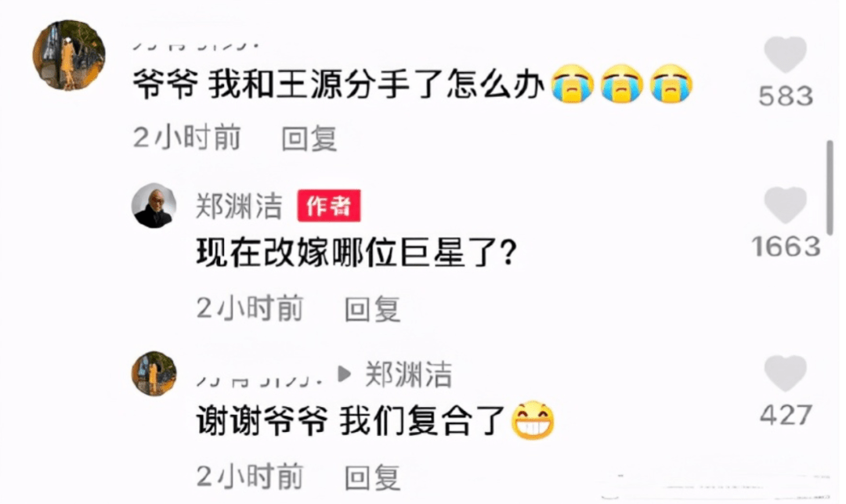Image resolution: width=846 pixels, height=504 pixels.
Task: Reply to 现在改嫁哪位巨星了 comment
Action: [372, 309]
